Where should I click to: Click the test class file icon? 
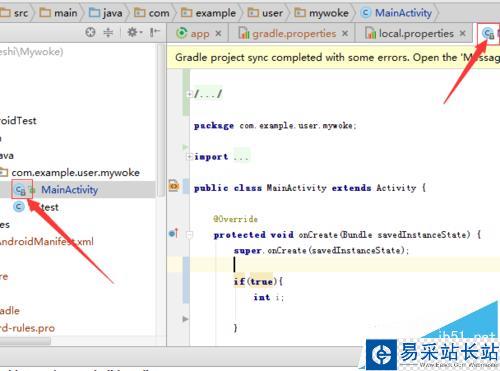pos(19,207)
